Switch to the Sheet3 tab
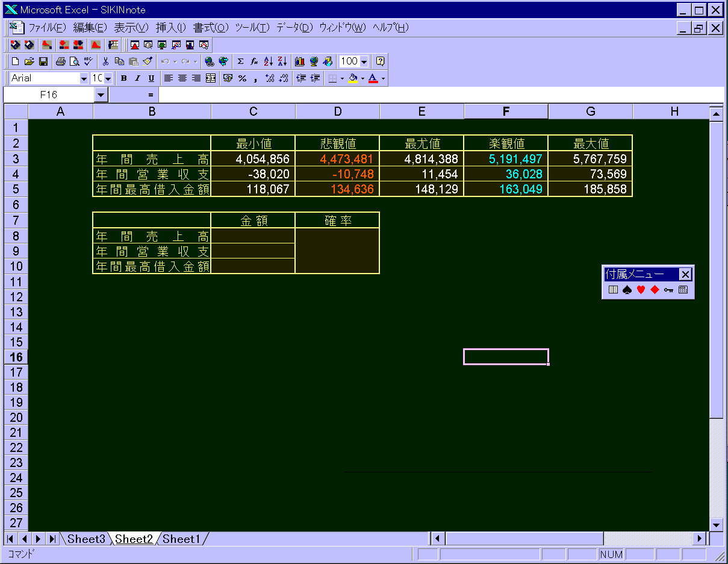 click(86, 539)
